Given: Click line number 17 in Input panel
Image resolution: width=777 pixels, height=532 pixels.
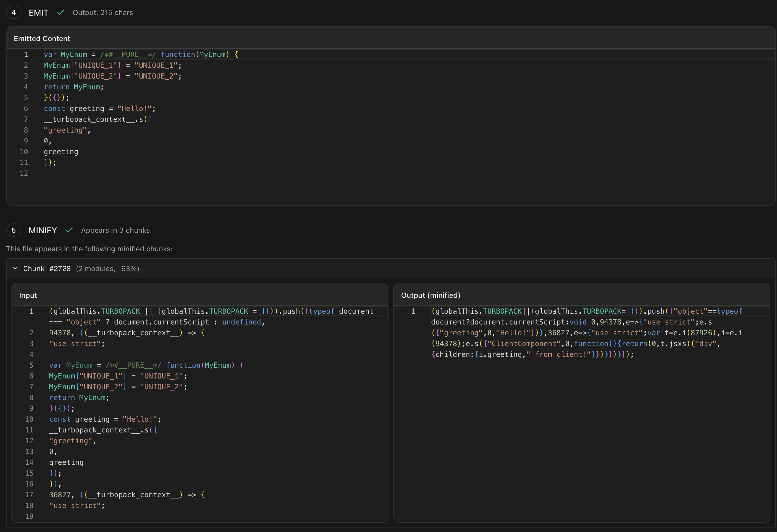Looking at the screenshot, I should tap(29, 495).
